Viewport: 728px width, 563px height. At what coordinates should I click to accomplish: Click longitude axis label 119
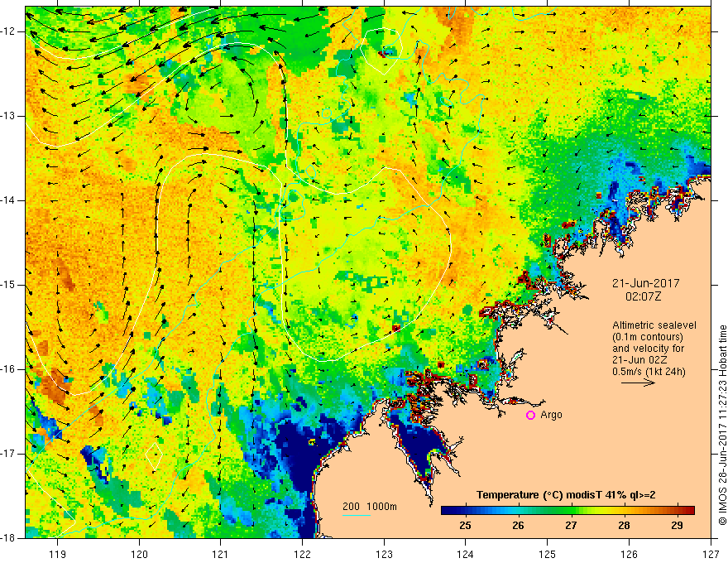58,554
